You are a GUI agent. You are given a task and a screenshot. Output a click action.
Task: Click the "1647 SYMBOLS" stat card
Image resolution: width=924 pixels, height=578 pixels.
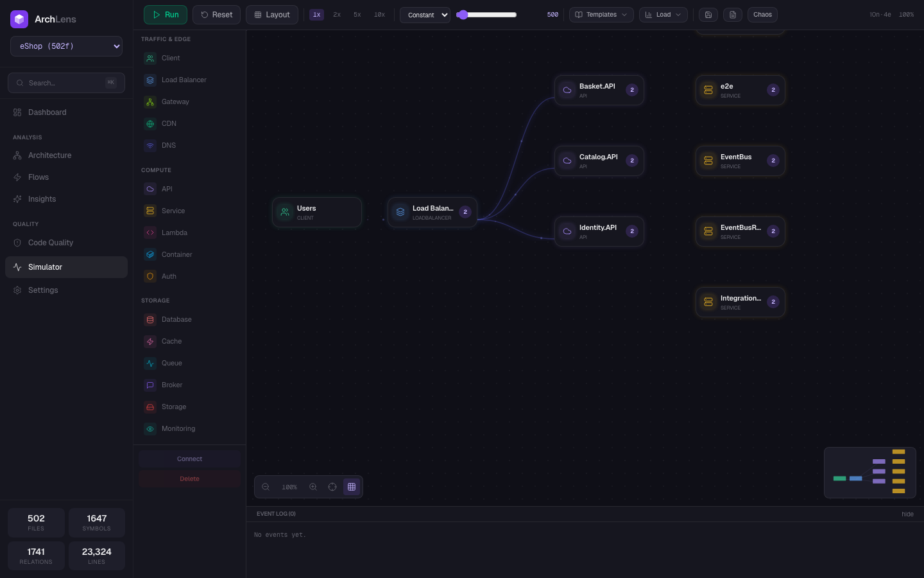point(97,523)
